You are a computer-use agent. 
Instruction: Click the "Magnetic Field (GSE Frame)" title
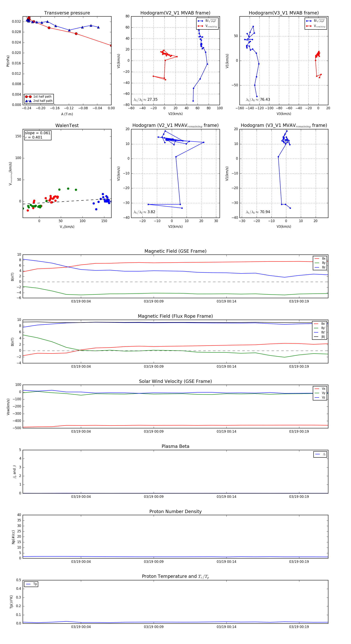point(175,251)
